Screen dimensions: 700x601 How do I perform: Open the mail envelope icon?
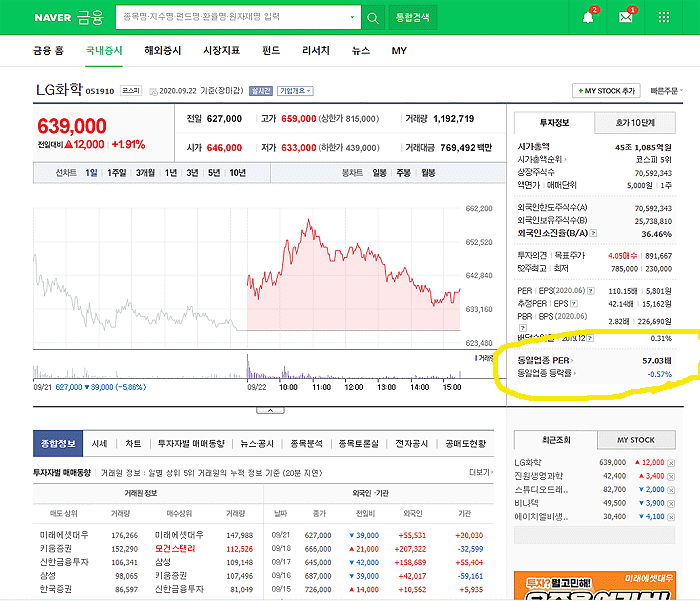pos(625,17)
